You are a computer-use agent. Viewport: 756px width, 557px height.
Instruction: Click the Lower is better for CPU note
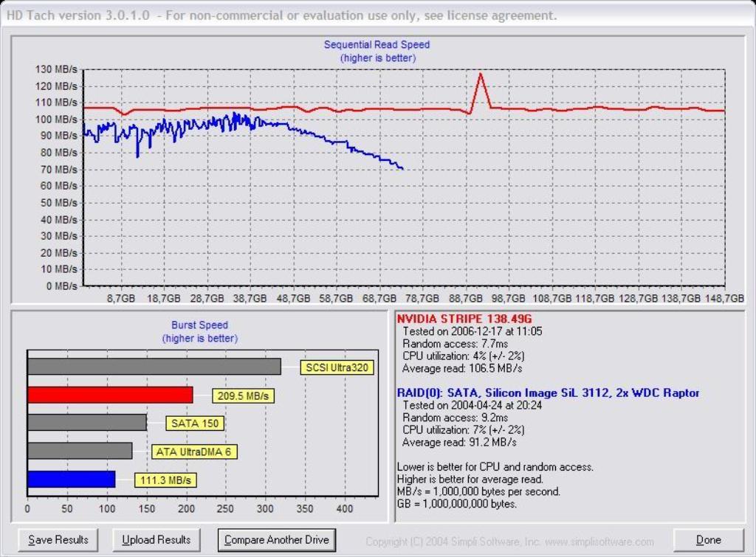click(x=495, y=467)
